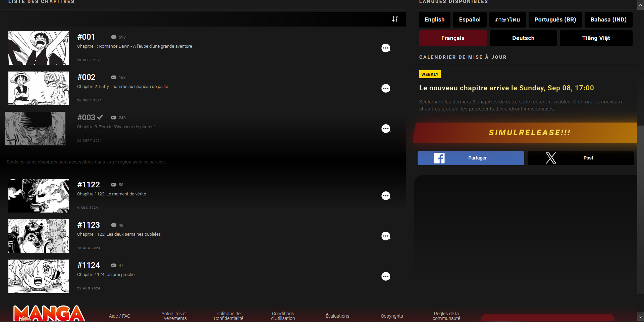Click the Facebook Partager share button
This screenshot has height=322, width=644.
coord(471,158)
